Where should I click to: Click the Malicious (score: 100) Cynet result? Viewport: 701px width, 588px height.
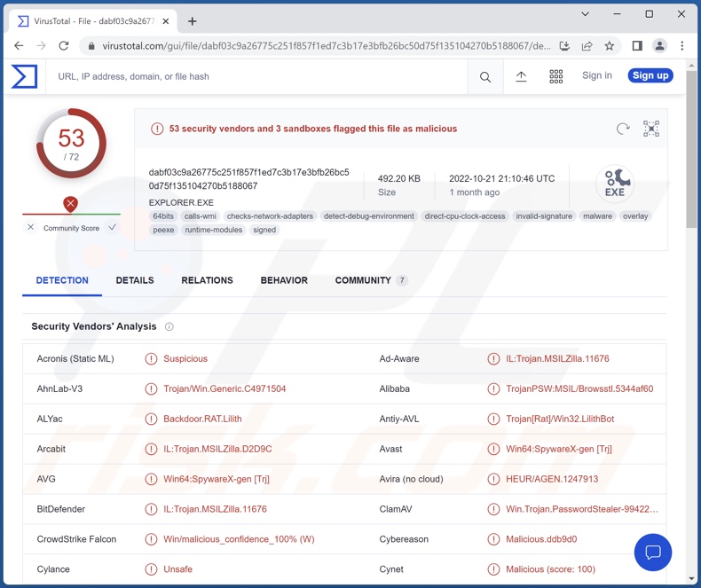(x=550, y=569)
